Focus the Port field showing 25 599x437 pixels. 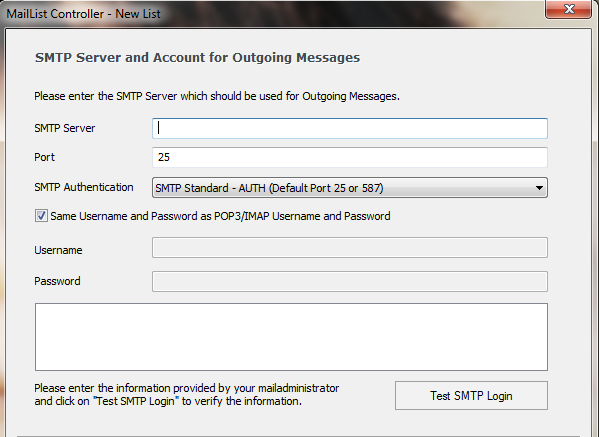point(350,157)
